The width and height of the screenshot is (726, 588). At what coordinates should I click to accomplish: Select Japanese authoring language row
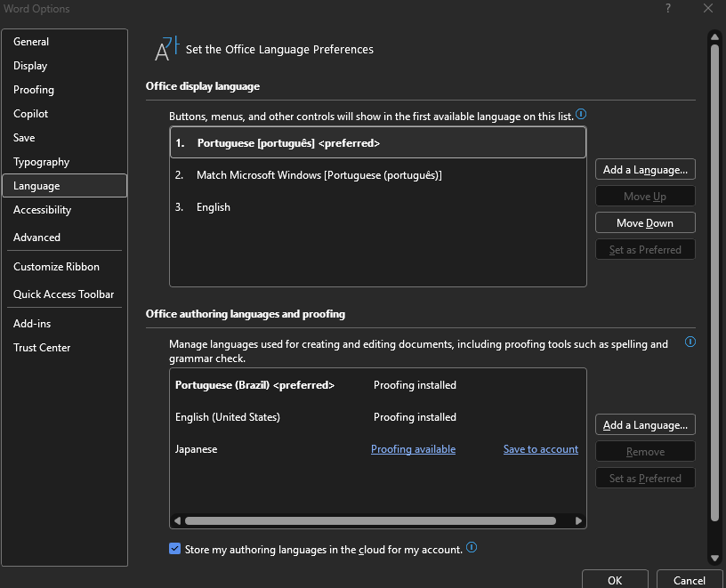click(378, 449)
